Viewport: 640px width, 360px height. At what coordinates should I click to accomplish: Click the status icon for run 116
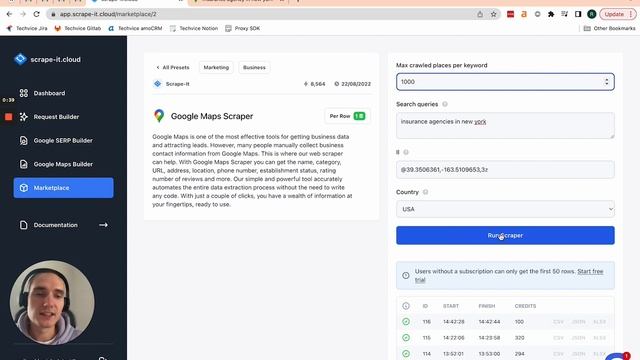pos(406,322)
